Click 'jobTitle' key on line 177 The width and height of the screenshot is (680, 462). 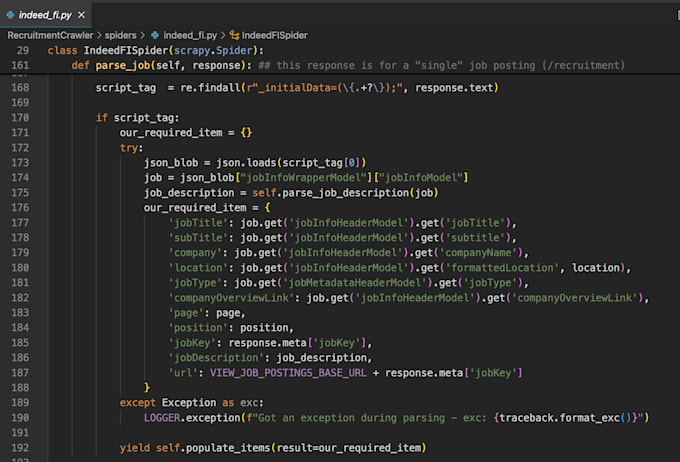point(198,223)
